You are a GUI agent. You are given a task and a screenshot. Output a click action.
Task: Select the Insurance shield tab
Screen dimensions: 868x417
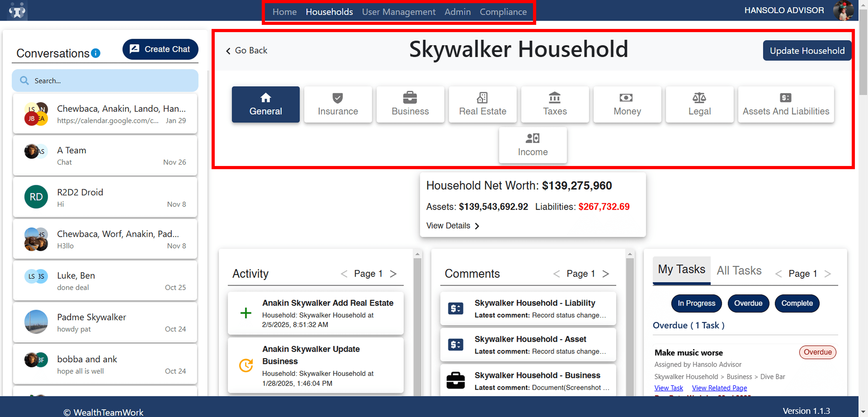coord(338,104)
